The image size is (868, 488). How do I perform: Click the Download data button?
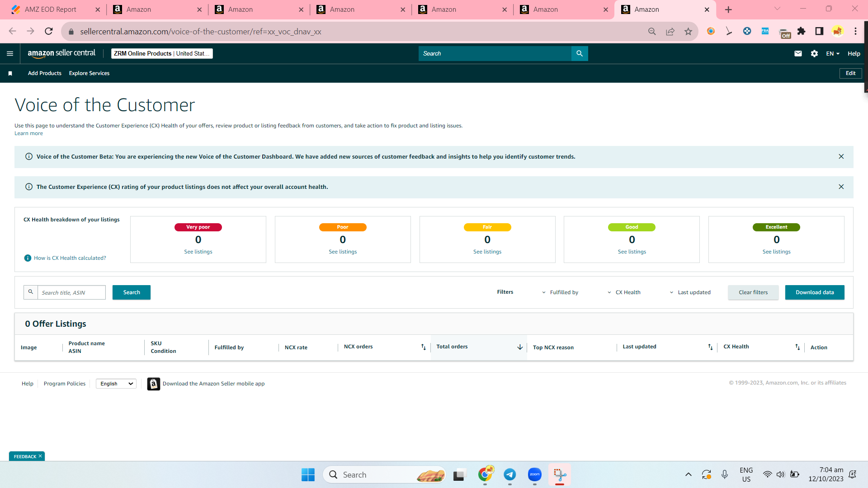[815, 292]
